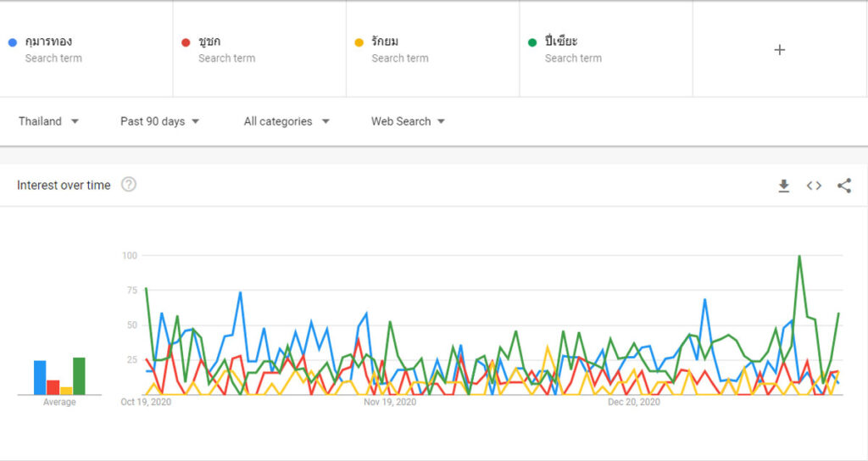Viewport: 868px width, 461px height.
Task: Select the green peak at 100 on graph
Action: 799,256
